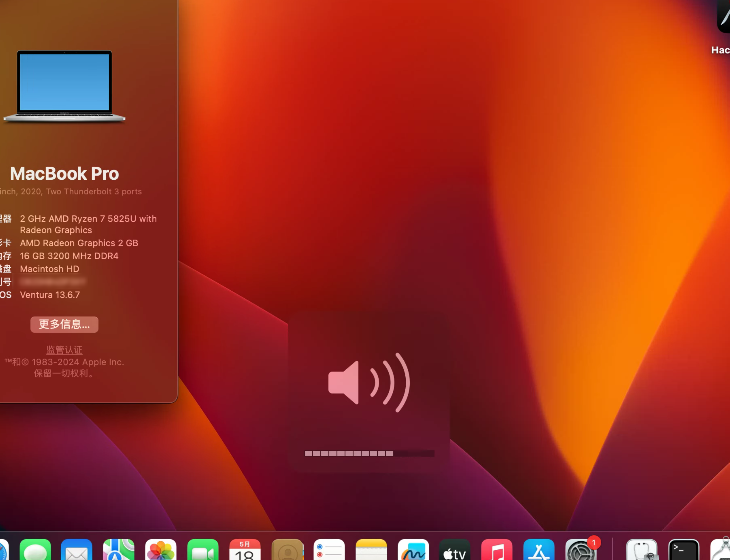The height and width of the screenshot is (560, 730).
Task: Launch Music from the Dock
Action: pos(497,550)
